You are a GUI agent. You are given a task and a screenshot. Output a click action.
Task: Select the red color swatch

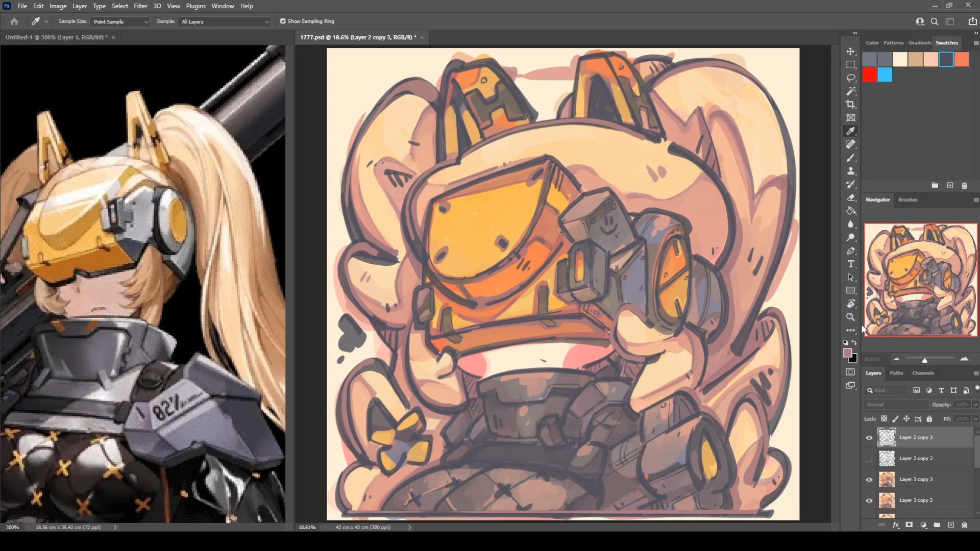pyautogui.click(x=870, y=75)
